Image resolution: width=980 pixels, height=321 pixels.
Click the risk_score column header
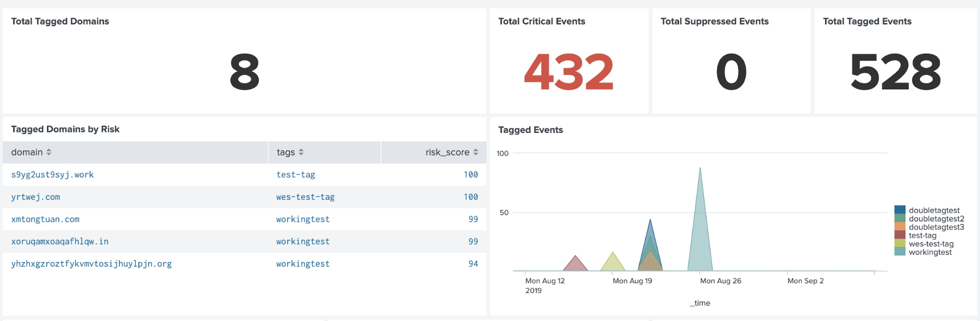pos(433,152)
